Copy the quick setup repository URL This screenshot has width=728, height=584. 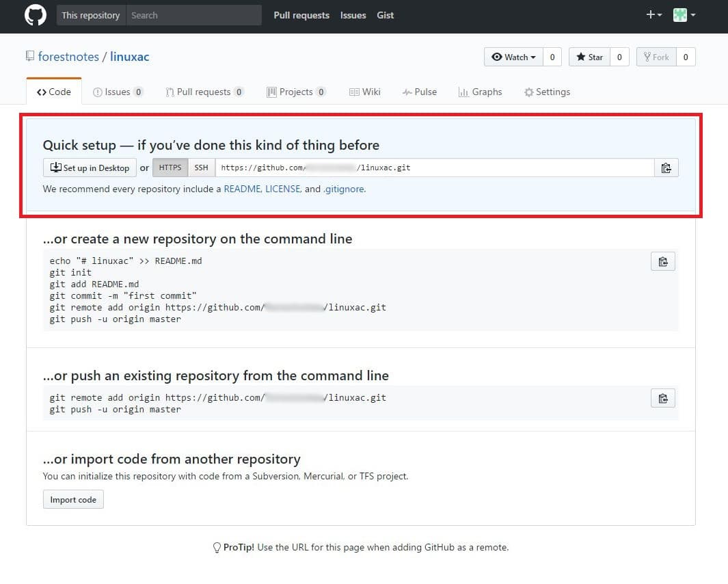pos(666,168)
